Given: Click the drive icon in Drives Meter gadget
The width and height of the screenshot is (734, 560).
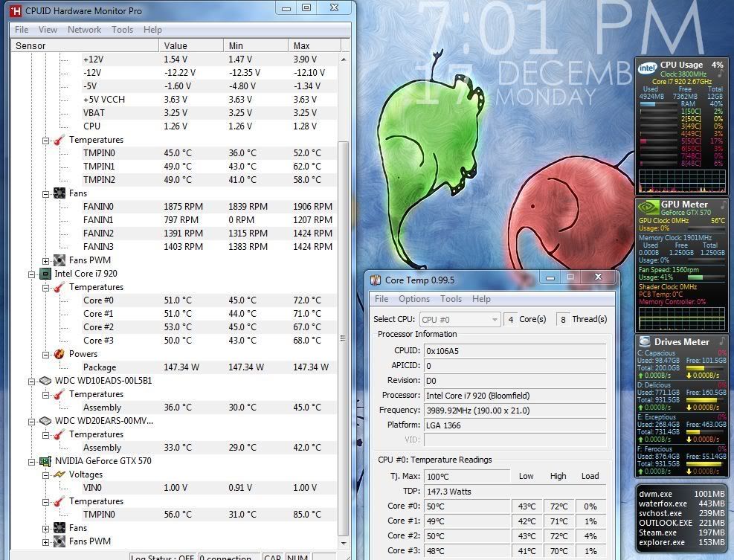Looking at the screenshot, I should (644, 341).
